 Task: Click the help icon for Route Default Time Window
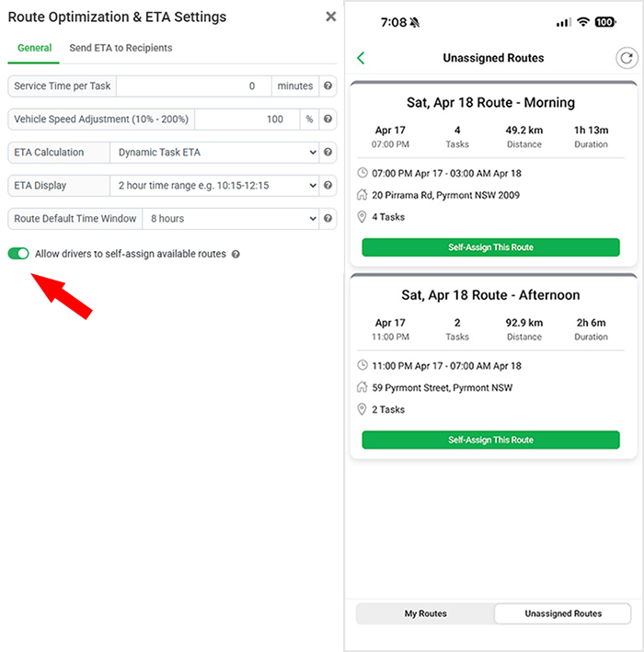click(x=328, y=218)
